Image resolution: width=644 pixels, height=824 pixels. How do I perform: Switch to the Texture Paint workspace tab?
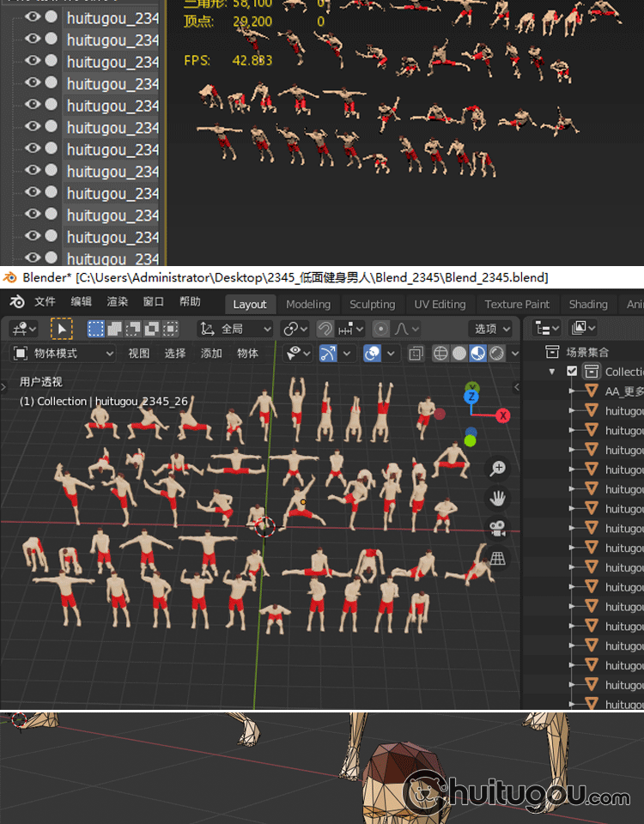click(517, 304)
